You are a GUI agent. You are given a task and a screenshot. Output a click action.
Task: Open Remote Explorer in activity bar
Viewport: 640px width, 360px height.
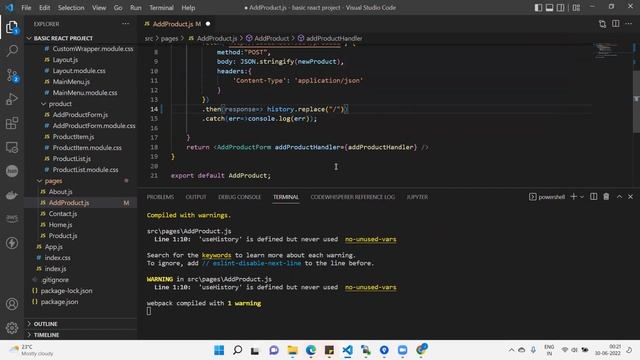(12, 147)
